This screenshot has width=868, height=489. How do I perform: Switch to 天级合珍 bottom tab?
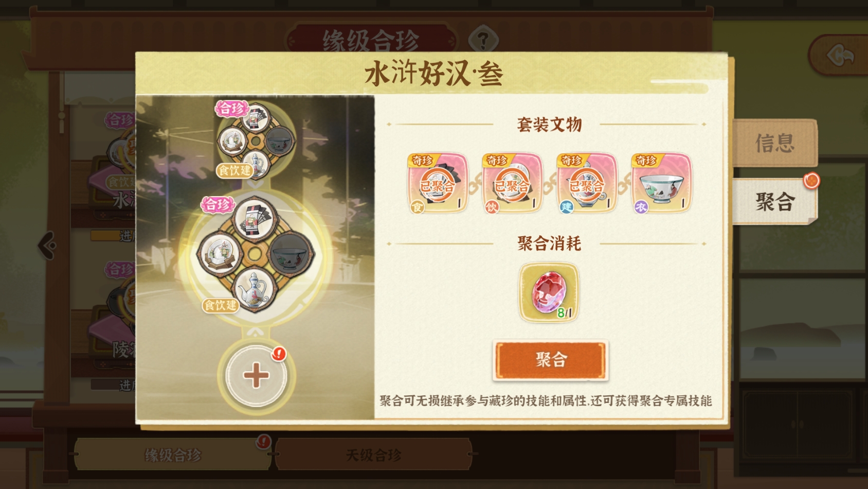click(x=374, y=455)
